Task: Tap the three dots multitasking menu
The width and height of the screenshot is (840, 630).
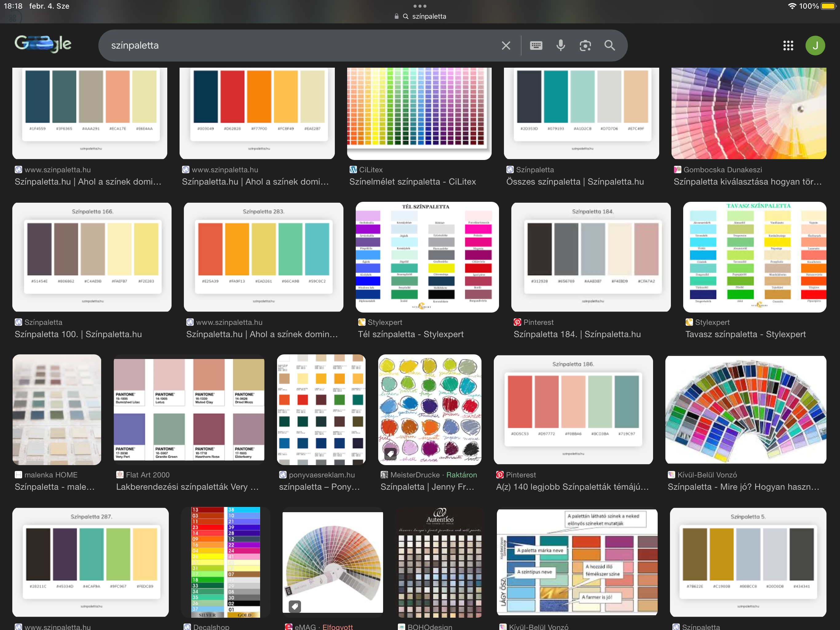Action: [x=420, y=6]
